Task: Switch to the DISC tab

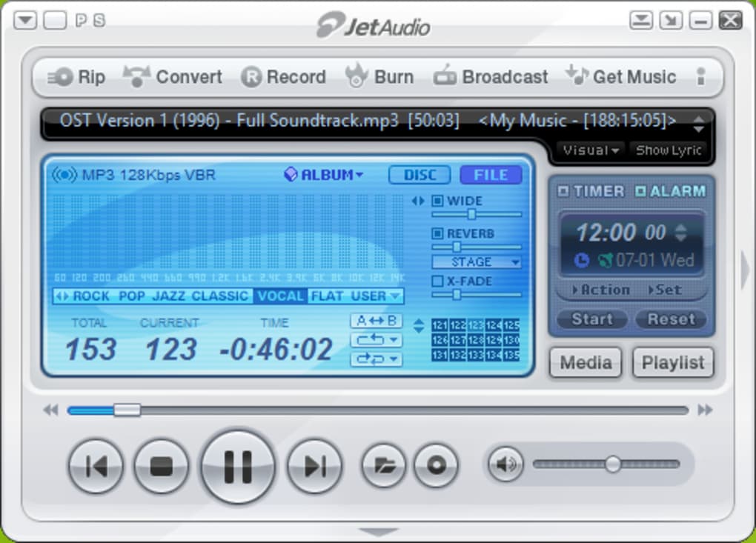Action: [x=419, y=175]
